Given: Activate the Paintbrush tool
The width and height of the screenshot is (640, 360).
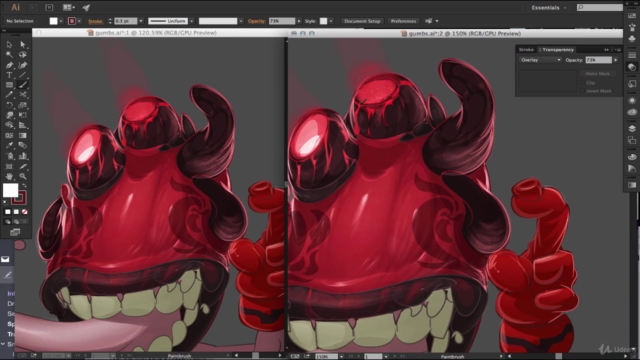Looking at the screenshot, I should point(23,85).
